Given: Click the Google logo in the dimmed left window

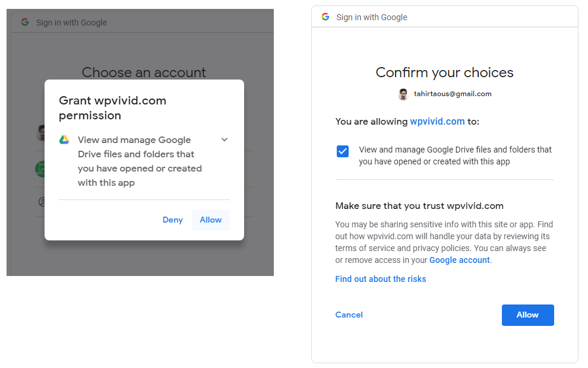Looking at the screenshot, I should click(25, 22).
